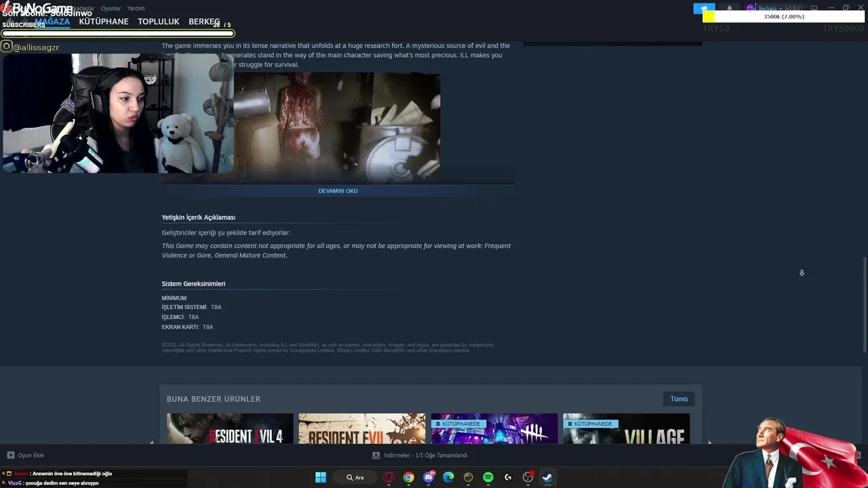Open the BerkeG account avatar

click(x=751, y=8)
